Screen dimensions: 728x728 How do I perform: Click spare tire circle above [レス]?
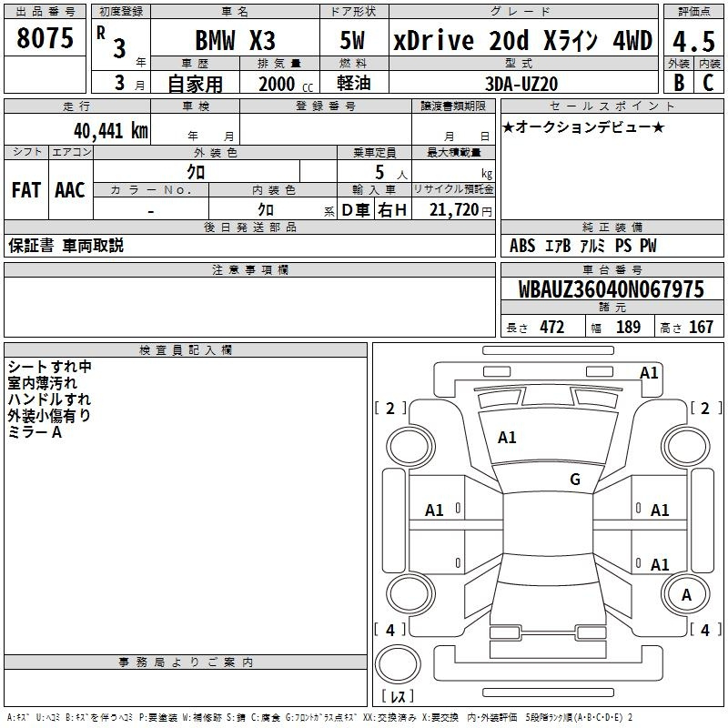coord(398,664)
